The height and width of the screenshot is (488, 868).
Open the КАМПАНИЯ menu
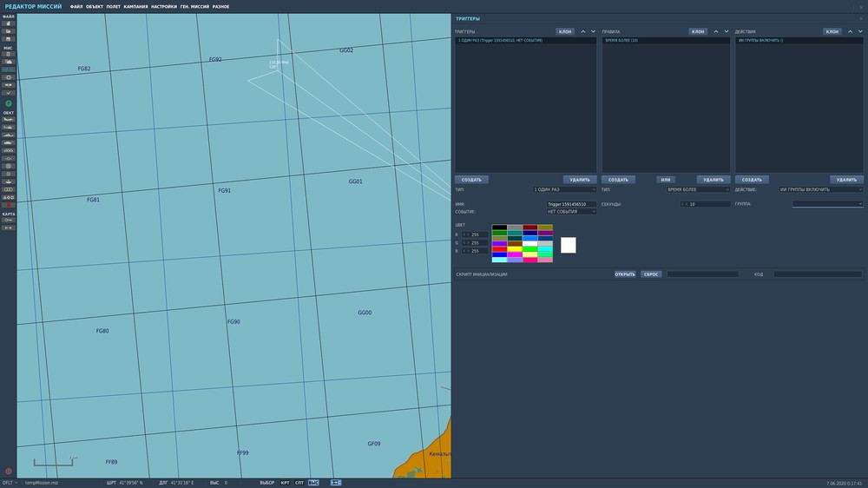pos(135,7)
